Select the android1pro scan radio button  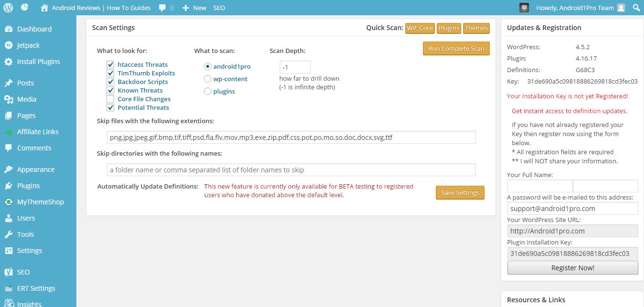(x=207, y=66)
